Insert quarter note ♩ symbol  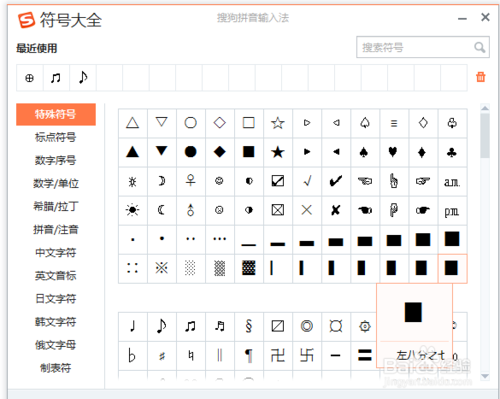click(133, 326)
